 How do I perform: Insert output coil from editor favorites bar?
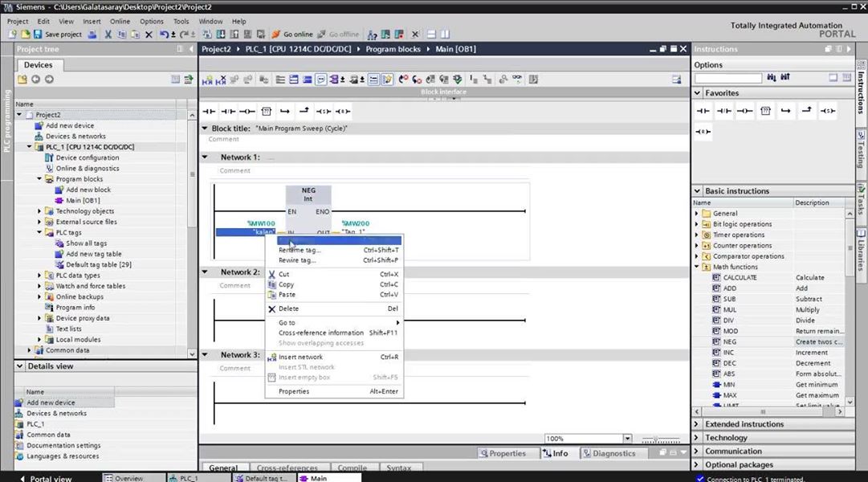[x=247, y=112]
